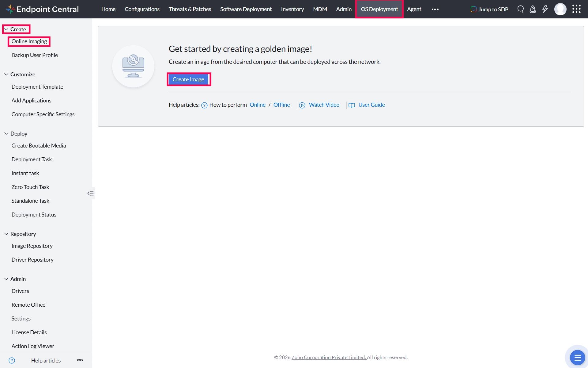This screenshot has width=588, height=368.
Task: Open Deployment Template
Action: [x=37, y=87]
